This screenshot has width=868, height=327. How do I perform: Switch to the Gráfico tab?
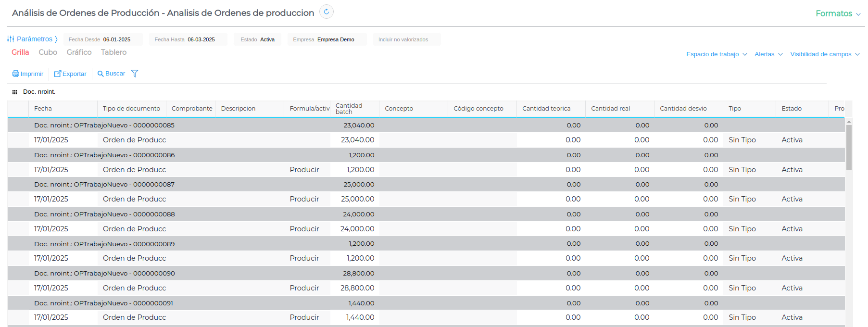coord(79,52)
